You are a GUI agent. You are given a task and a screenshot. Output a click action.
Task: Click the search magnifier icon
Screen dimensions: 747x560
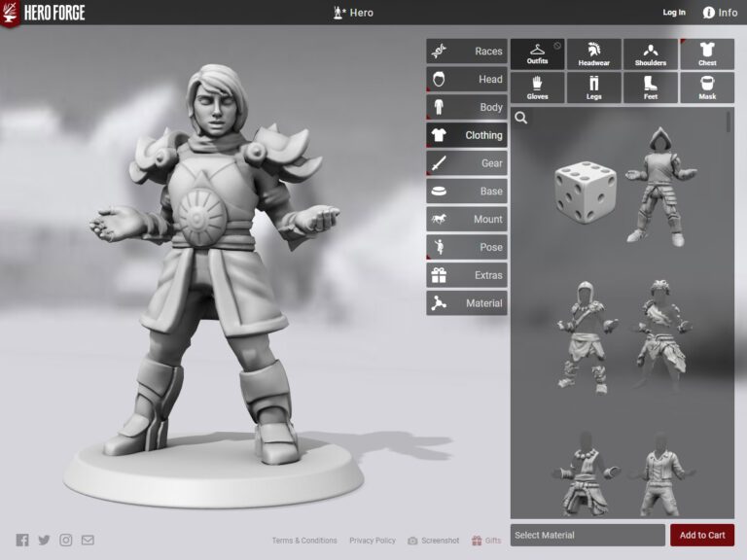(x=521, y=118)
